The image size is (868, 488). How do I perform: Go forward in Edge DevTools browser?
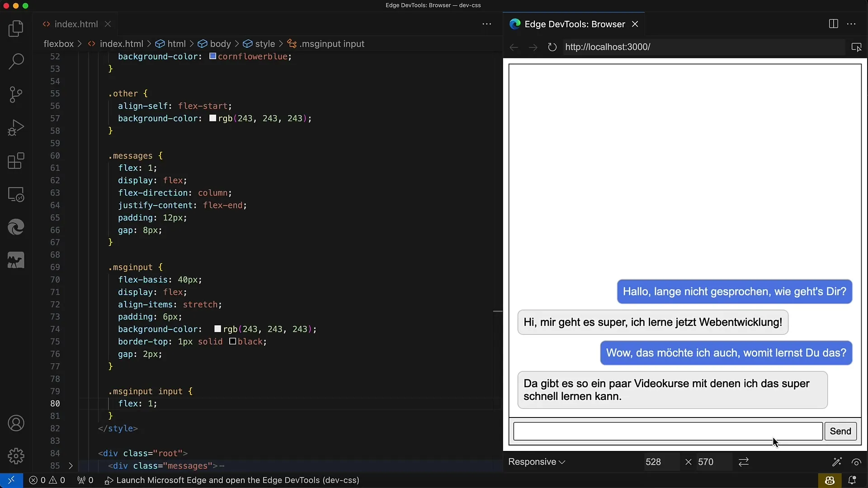point(533,47)
